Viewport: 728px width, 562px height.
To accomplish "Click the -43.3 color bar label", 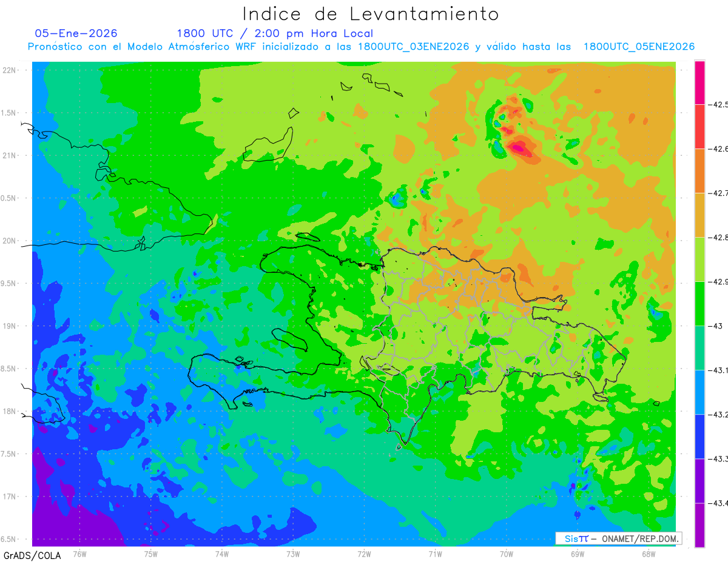I will [719, 459].
